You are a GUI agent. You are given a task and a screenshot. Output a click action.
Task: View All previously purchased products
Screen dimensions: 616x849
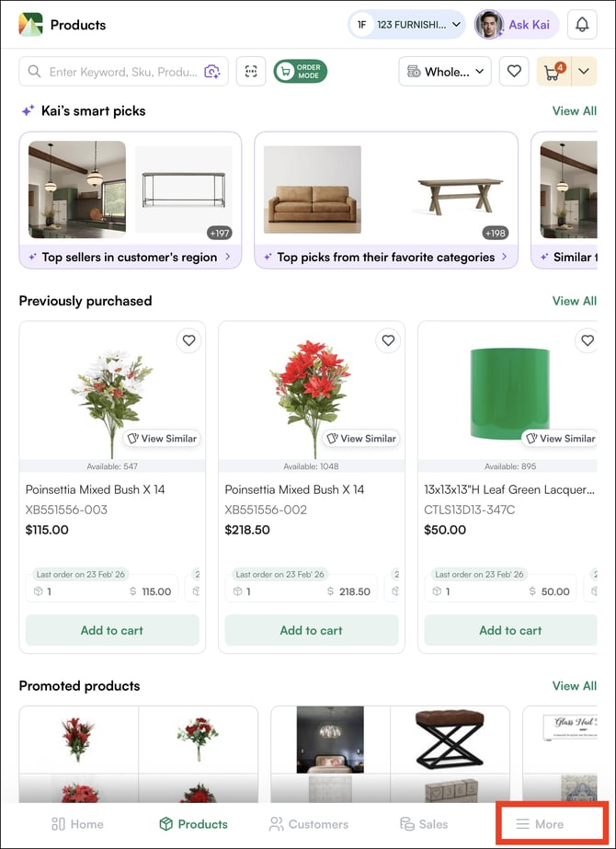[574, 301]
